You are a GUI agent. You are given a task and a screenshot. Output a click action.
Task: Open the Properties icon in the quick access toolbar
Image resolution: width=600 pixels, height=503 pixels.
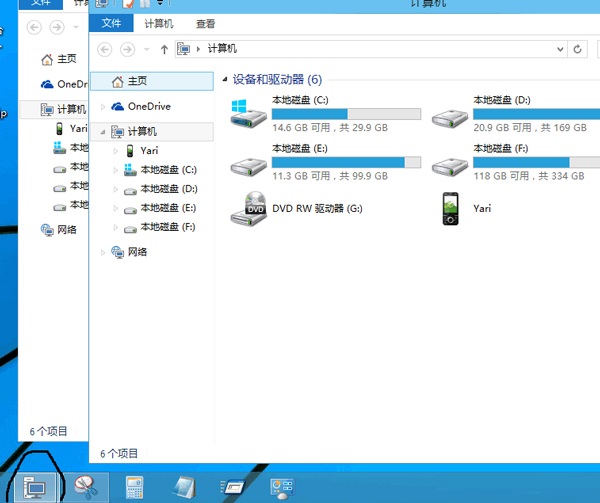pos(128,3)
